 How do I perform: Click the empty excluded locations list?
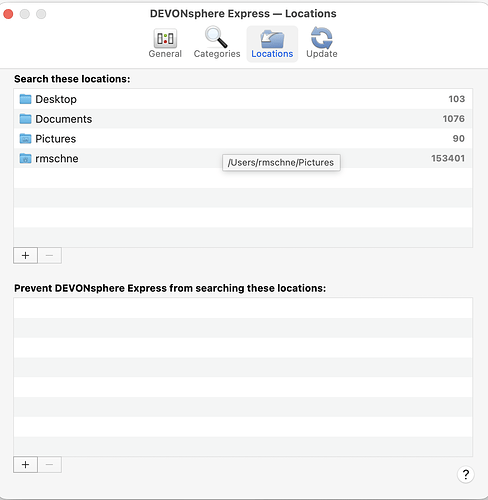point(243,377)
